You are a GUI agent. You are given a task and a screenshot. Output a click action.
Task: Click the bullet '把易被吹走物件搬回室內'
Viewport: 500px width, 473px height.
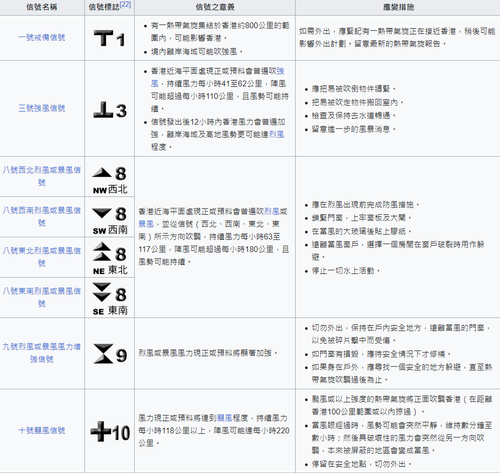[x=358, y=102]
